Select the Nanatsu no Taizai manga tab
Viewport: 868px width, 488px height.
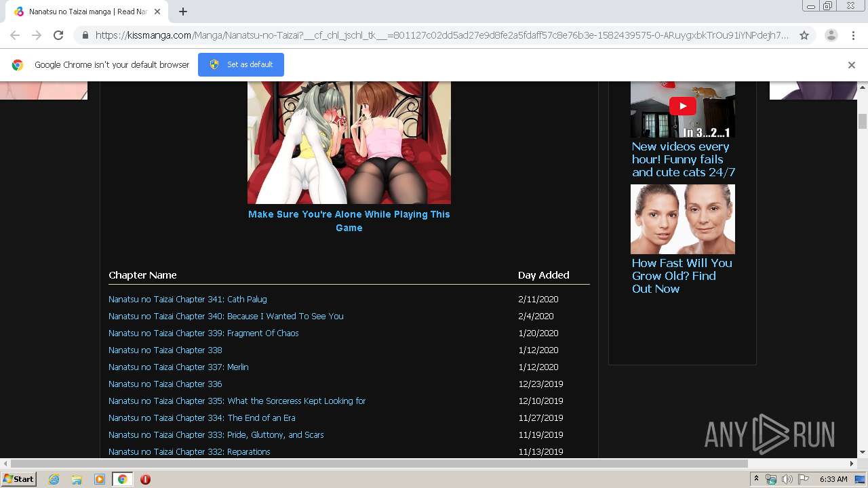[x=87, y=12]
